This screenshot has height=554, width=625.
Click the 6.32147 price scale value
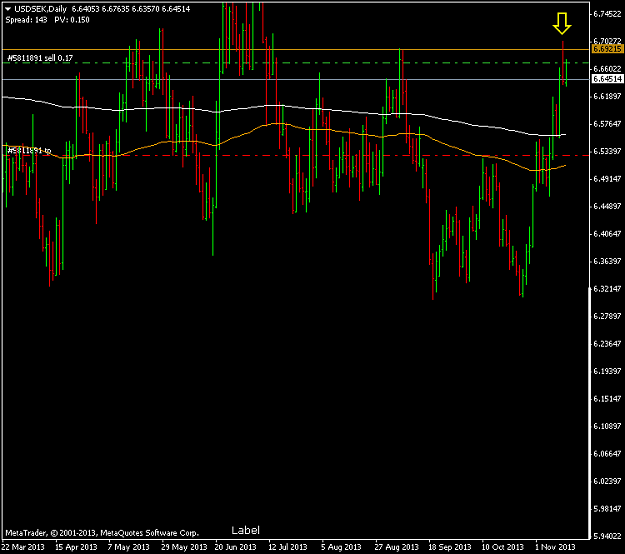point(607,289)
